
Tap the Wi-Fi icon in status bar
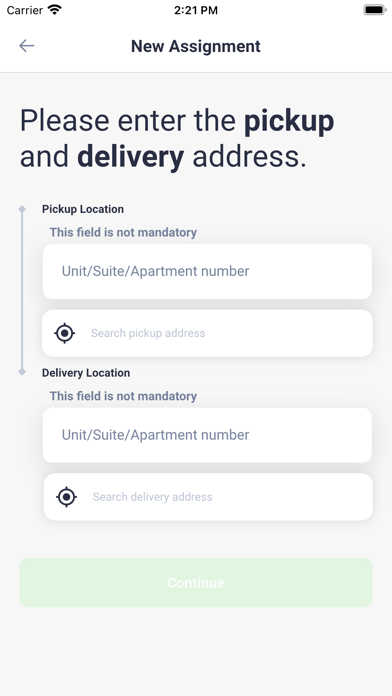point(55,10)
